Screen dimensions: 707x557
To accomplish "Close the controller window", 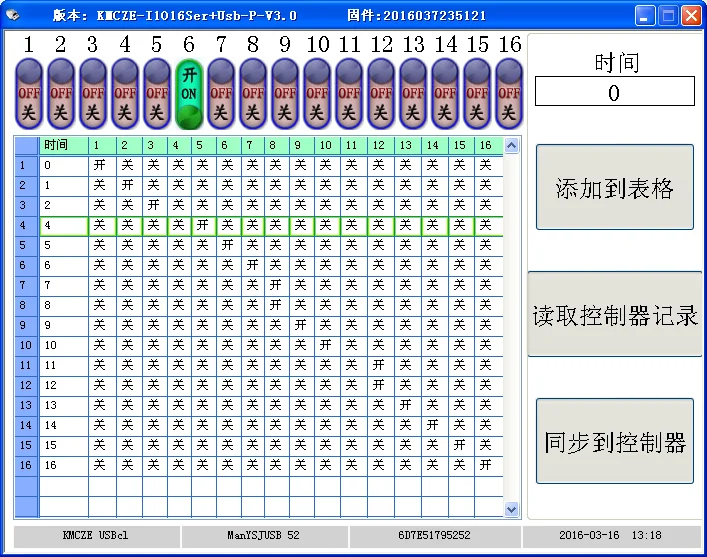I will (691, 16).
